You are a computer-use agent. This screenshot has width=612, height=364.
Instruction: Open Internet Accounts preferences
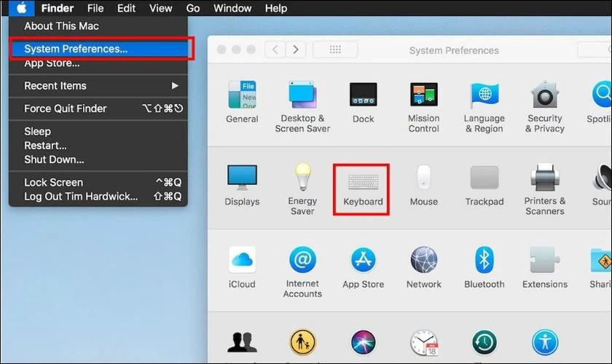tap(302, 272)
